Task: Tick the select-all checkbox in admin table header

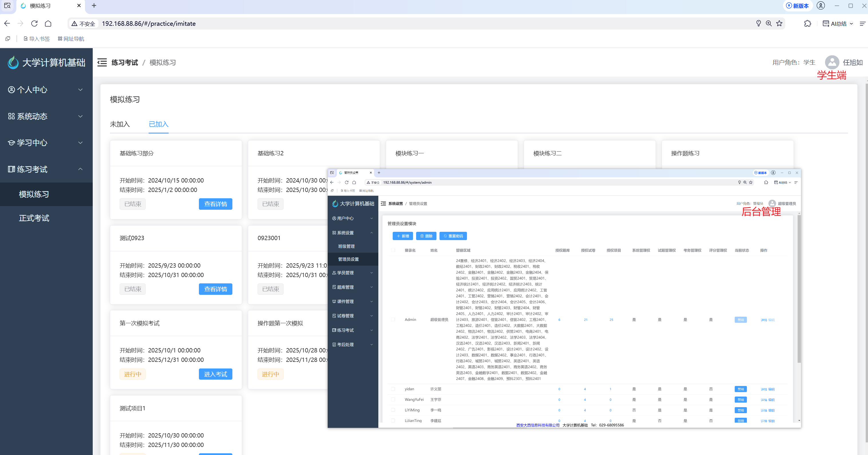Action: click(393, 250)
